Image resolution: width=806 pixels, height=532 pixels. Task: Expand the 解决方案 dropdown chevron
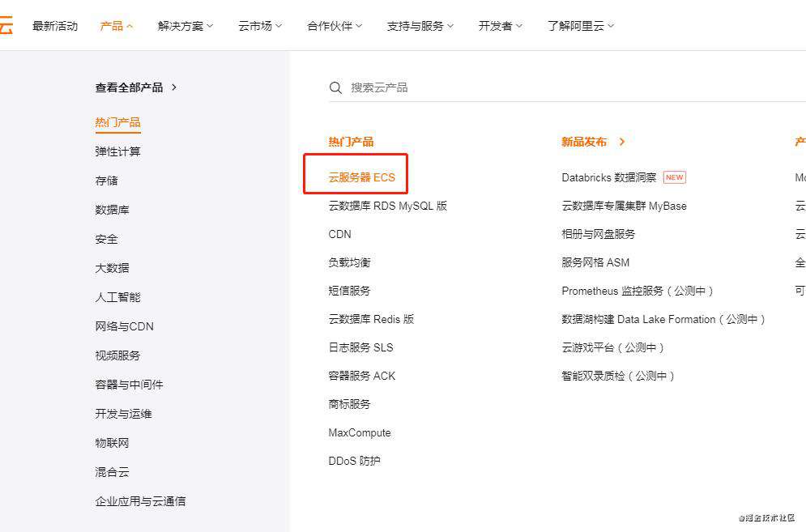click(x=210, y=26)
